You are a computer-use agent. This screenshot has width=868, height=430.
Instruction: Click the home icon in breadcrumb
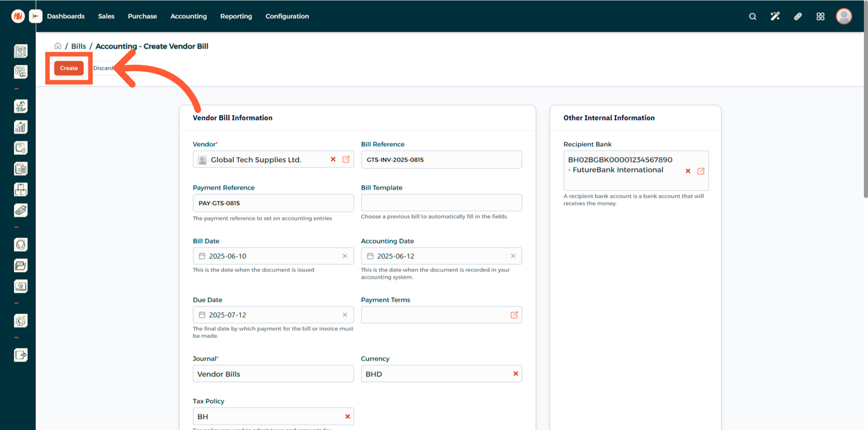58,46
